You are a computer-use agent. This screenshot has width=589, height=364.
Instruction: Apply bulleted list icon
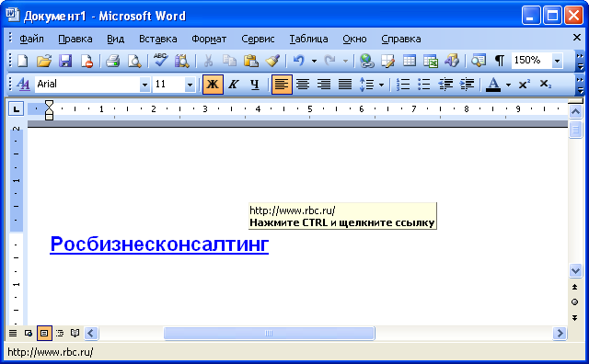pos(424,84)
